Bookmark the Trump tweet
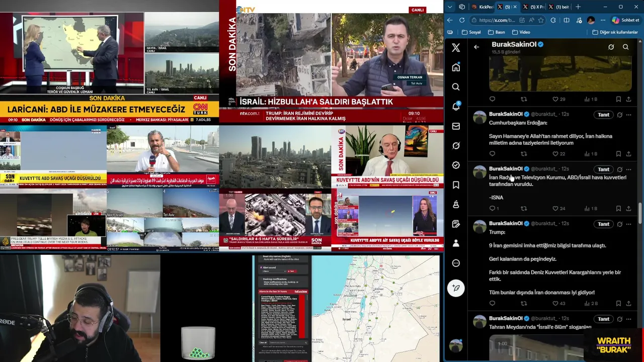This screenshot has width=644, height=362. point(618,303)
